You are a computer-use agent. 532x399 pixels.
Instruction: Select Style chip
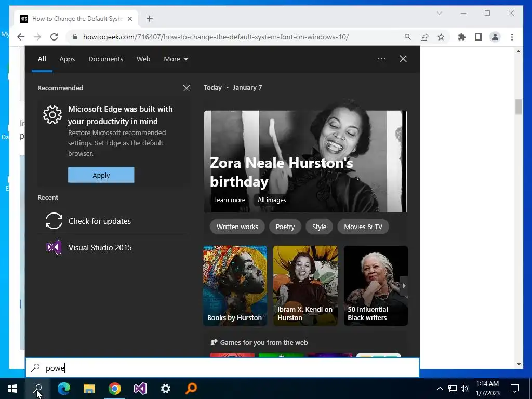(320, 227)
